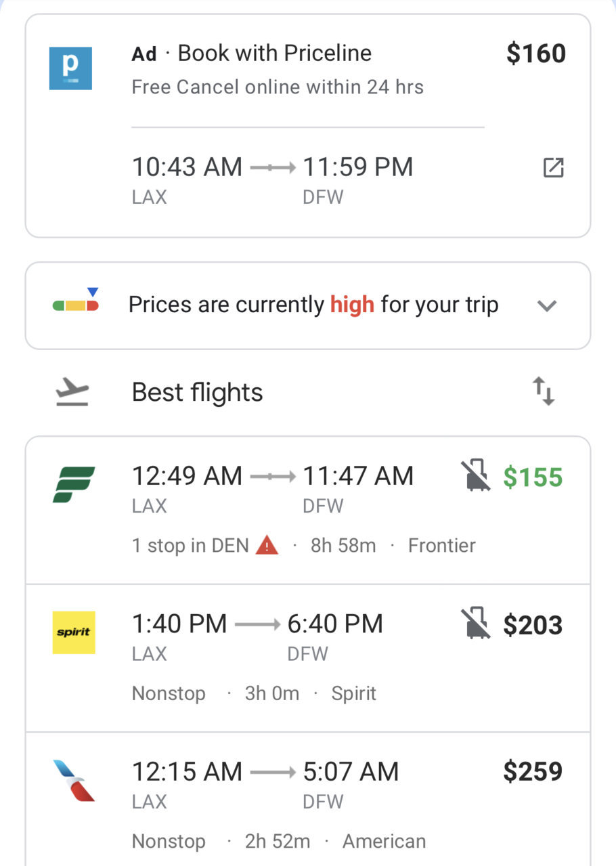Tap the $160 Priceline price
616x866 pixels.
(x=536, y=53)
